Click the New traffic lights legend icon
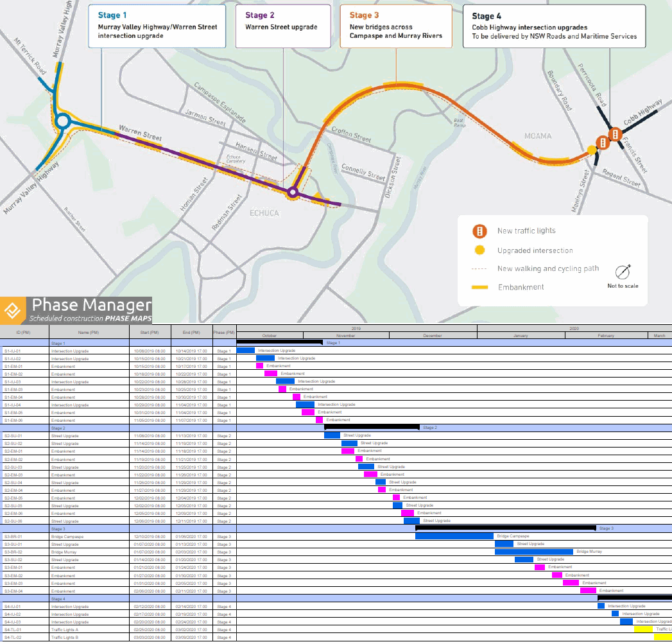Image resolution: width=672 pixels, height=644 pixels. [x=479, y=231]
